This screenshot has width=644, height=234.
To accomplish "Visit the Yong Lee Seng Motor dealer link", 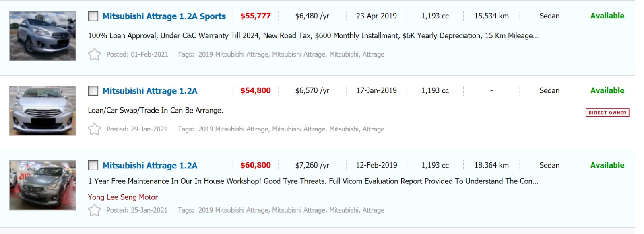I will coord(123,197).
